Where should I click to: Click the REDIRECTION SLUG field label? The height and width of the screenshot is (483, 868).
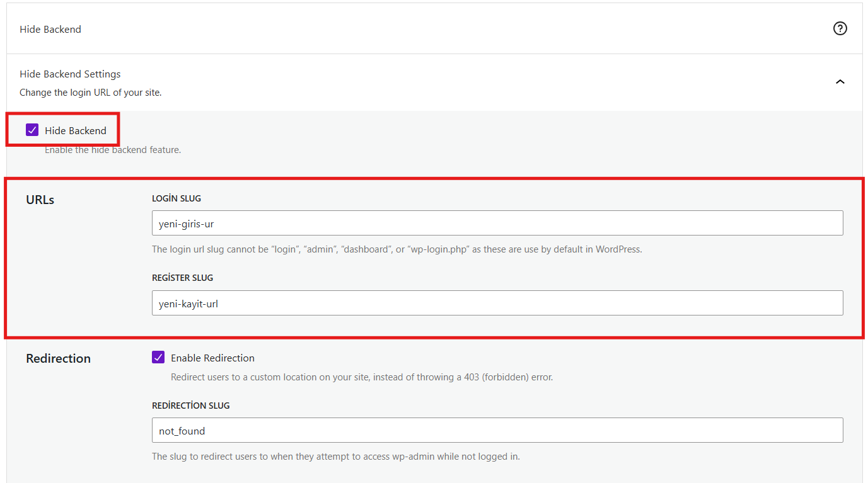pyautogui.click(x=191, y=406)
